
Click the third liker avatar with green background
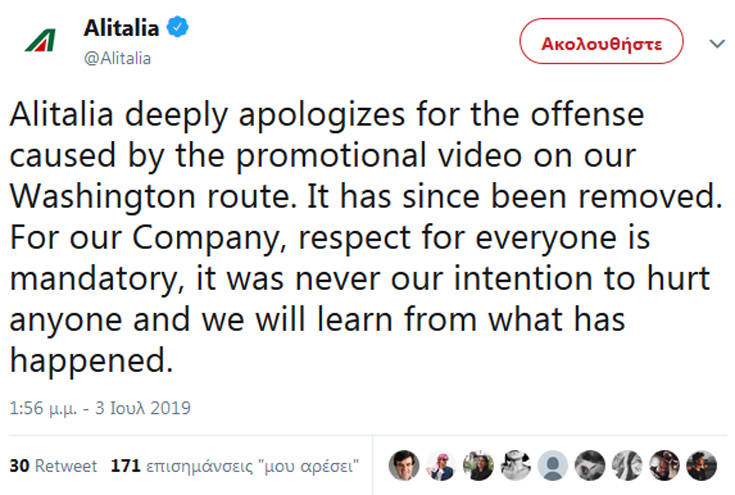479,465
